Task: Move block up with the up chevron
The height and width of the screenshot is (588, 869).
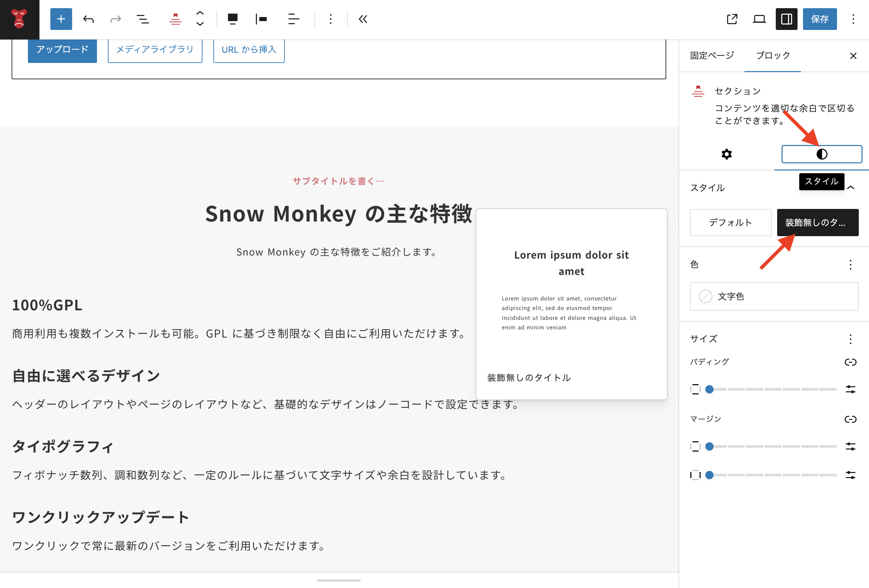Action: pyautogui.click(x=200, y=13)
